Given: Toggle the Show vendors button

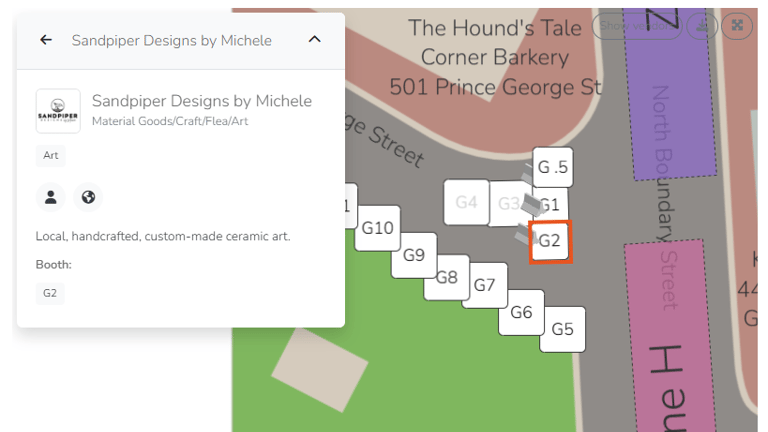Looking at the screenshot, I should click(637, 26).
